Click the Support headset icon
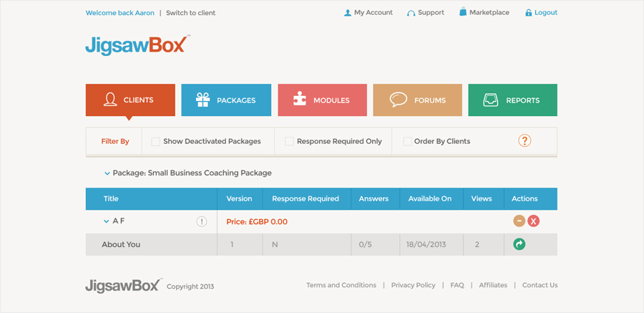 coord(411,13)
